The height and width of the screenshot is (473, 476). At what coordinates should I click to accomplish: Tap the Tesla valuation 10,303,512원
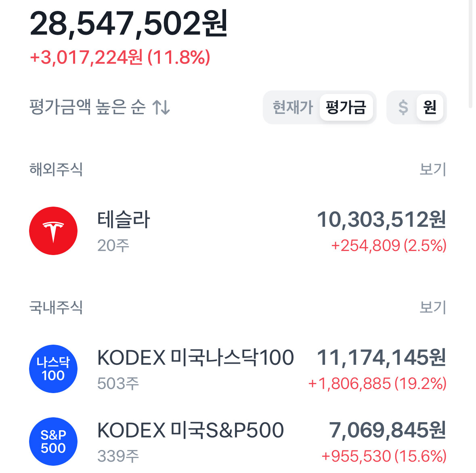point(382,220)
